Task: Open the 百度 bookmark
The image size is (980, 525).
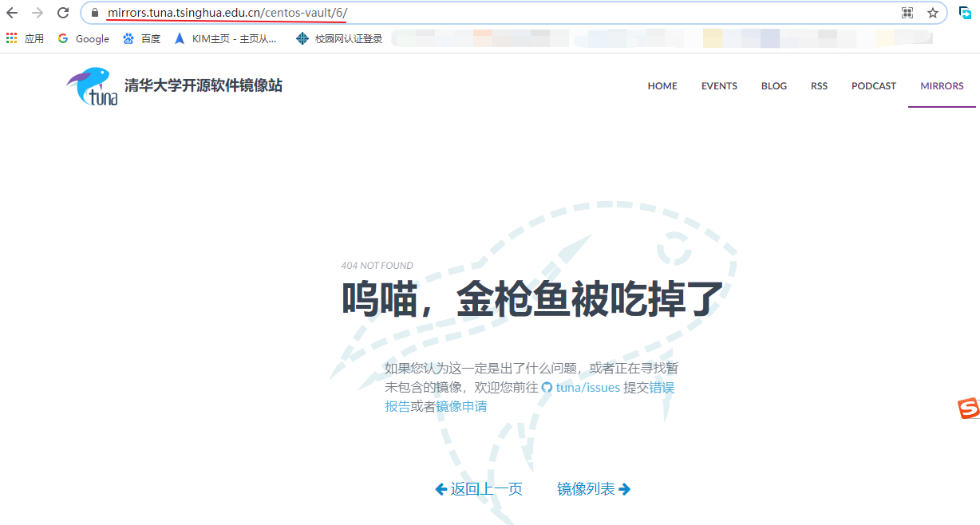Action: click(142, 38)
